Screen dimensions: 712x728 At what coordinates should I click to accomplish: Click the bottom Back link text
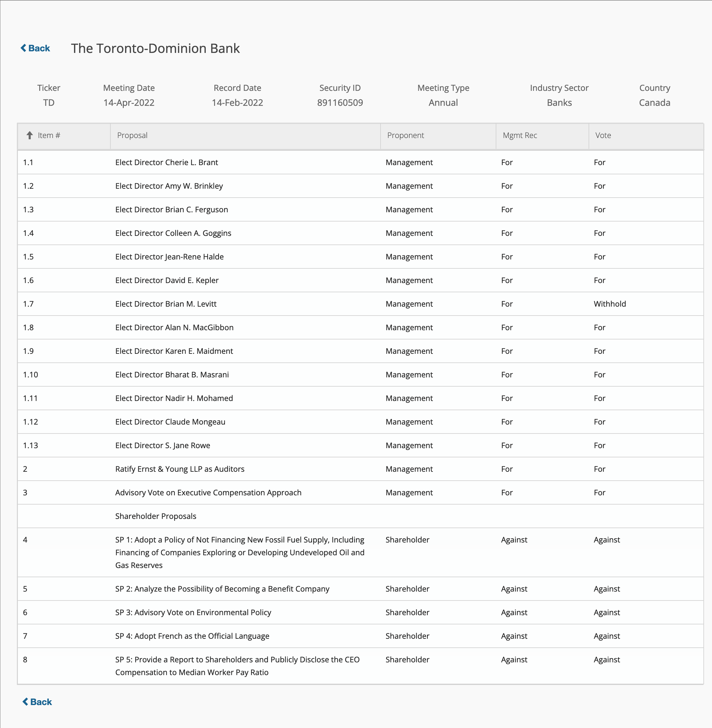point(41,702)
